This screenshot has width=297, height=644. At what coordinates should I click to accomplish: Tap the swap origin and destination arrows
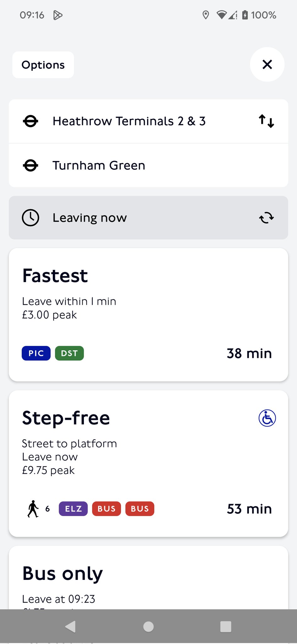click(266, 121)
